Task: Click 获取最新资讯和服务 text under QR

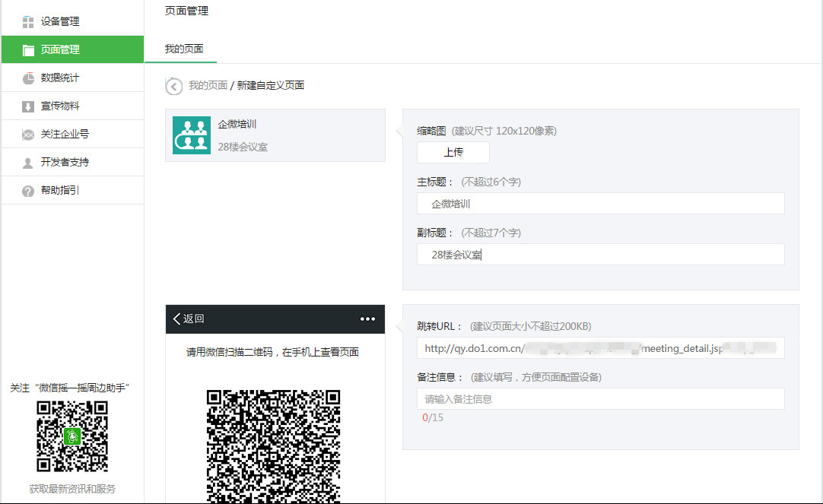Action: [72, 489]
